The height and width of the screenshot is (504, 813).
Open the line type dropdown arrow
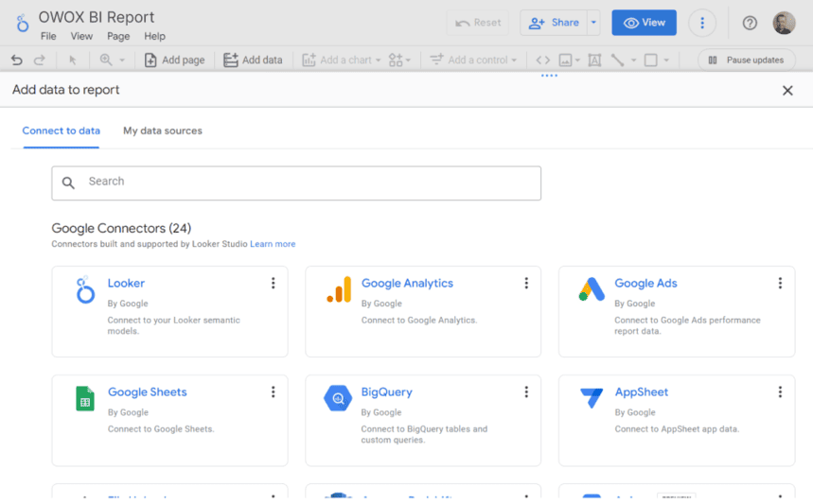(x=633, y=61)
